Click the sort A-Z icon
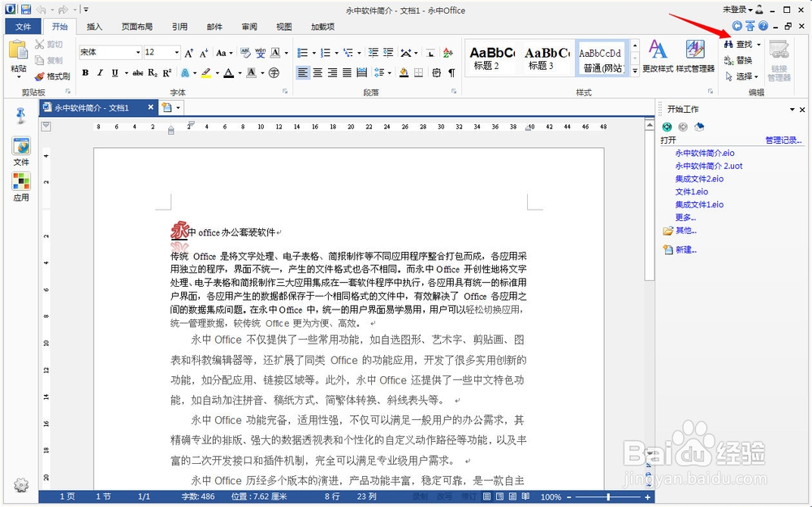The image size is (812, 507). [x=448, y=52]
